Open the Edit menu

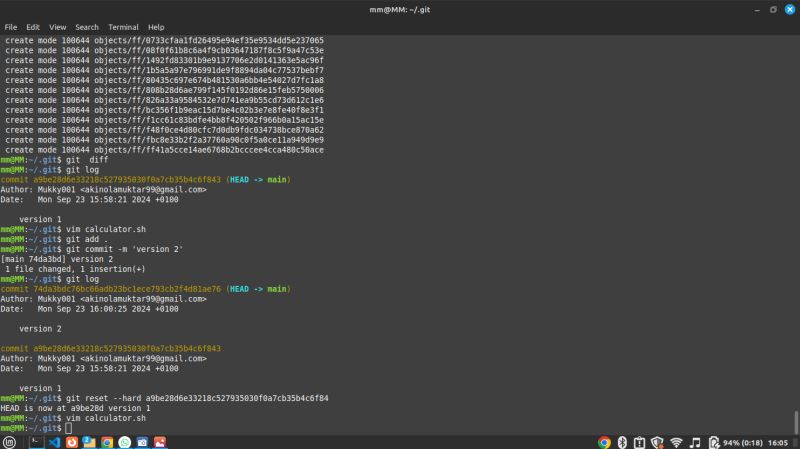[x=34, y=27]
